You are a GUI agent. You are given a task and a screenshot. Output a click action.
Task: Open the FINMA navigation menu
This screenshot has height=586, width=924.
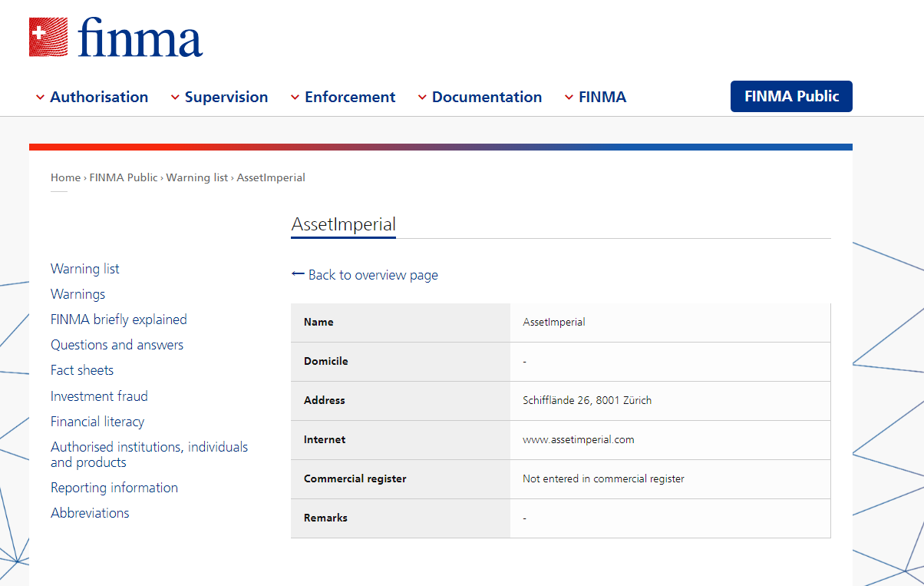(602, 97)
